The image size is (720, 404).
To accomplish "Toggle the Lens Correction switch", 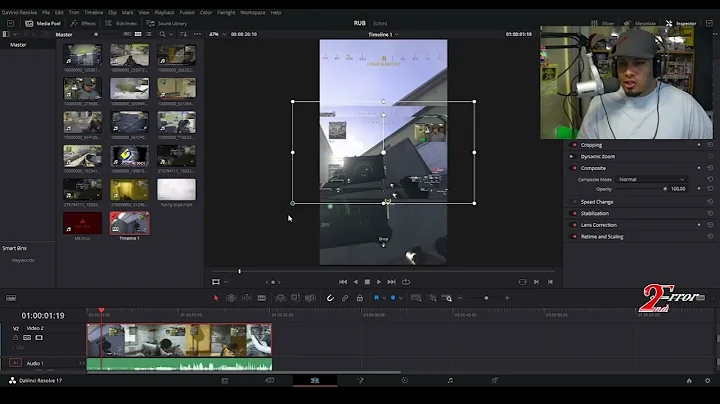I will [574, 225].
